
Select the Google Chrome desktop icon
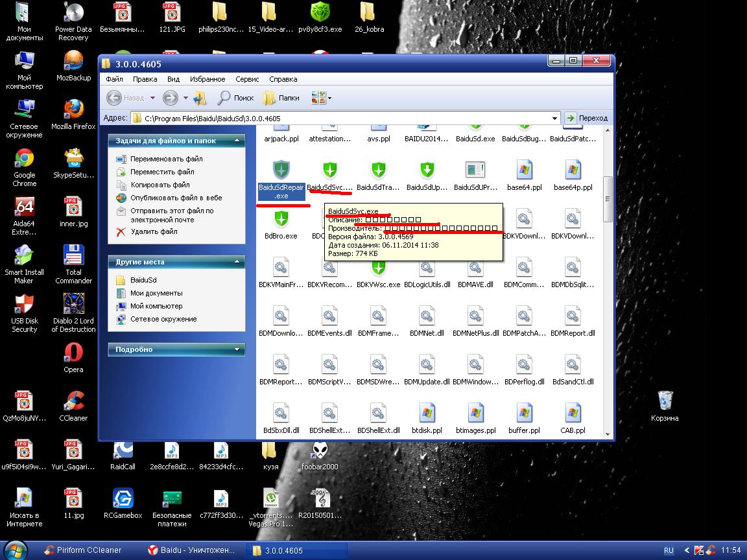point(24,167)
